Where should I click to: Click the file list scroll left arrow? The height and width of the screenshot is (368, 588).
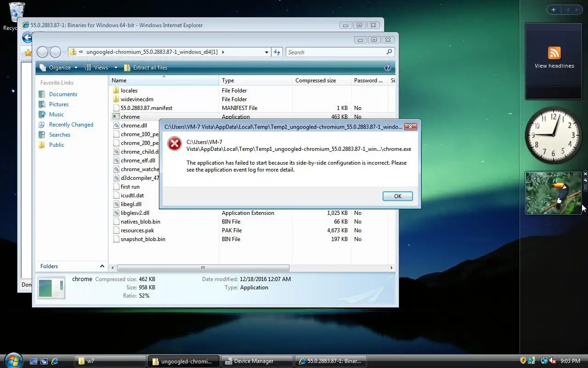pyautogui.click(x=113, y=268)
